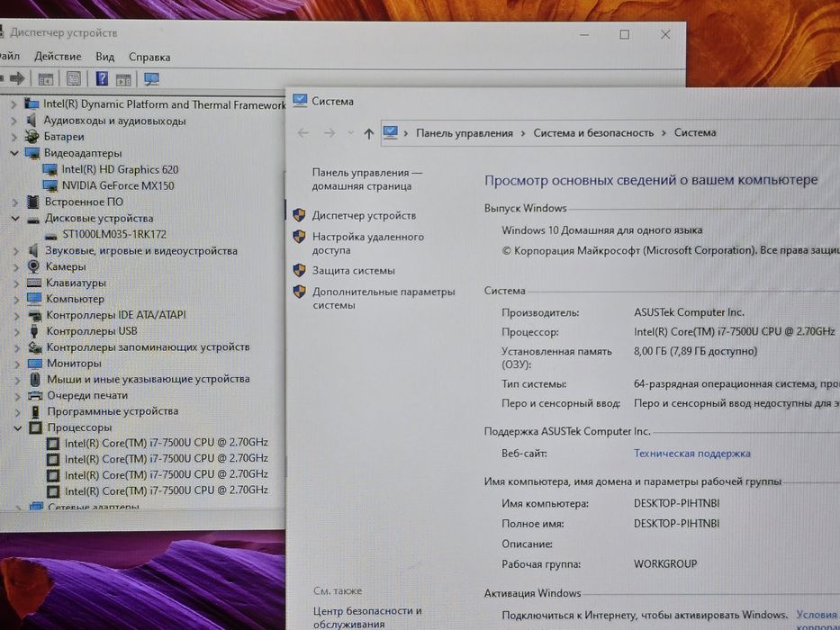Click the computer name value DESKTOP-PIHTNBI
This screenshot has height=630, width=840.
[677, 503]
